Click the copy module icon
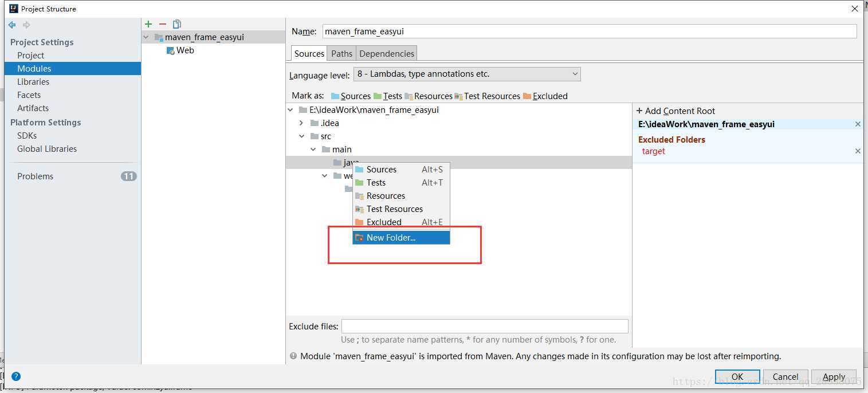 click(177, 24)
